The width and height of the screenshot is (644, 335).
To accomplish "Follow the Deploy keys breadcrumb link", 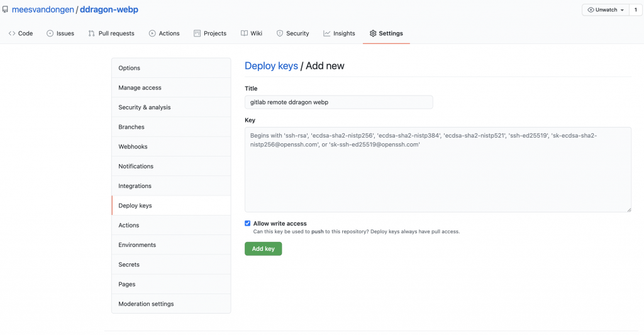I will (271, 66).
